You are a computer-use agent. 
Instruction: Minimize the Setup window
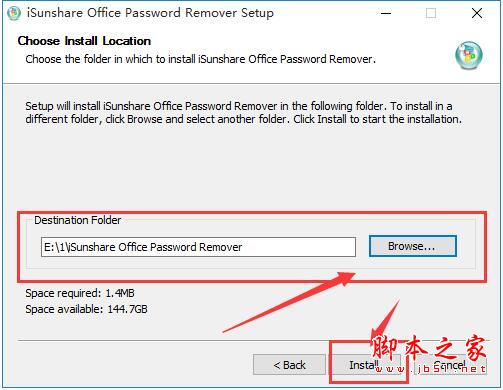click(386, 13)
